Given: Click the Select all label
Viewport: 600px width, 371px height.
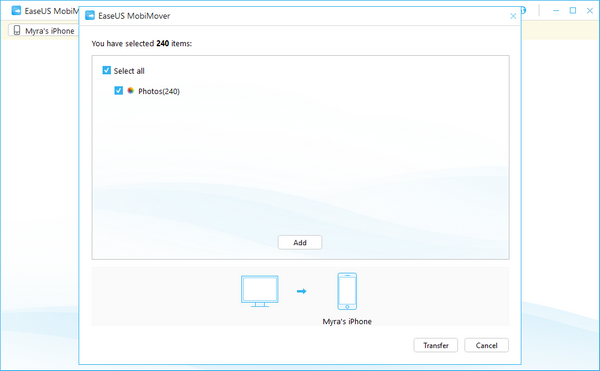Looking at the screenshot, I should click(129, 71).
